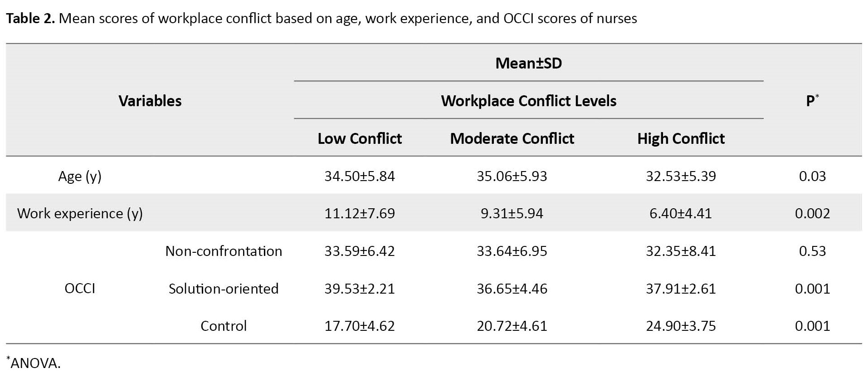
Task: Click the Workplace Conflict Levels header
Action: coord(528,101)
